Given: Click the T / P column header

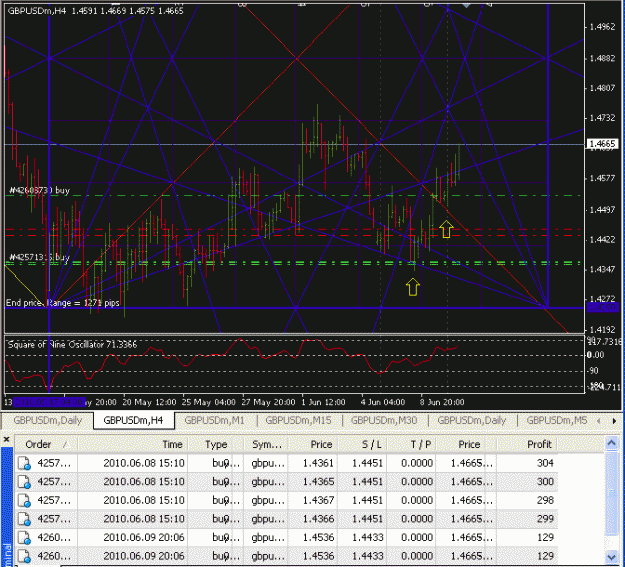Looking at the screenshot, I should [411, 444].
